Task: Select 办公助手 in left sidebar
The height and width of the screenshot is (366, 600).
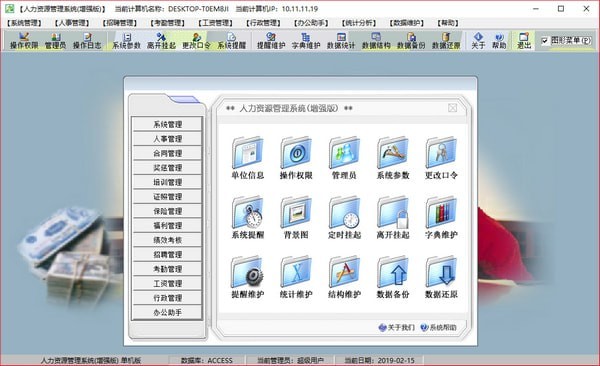Action: pyautogui.click(x=167, y=312)
